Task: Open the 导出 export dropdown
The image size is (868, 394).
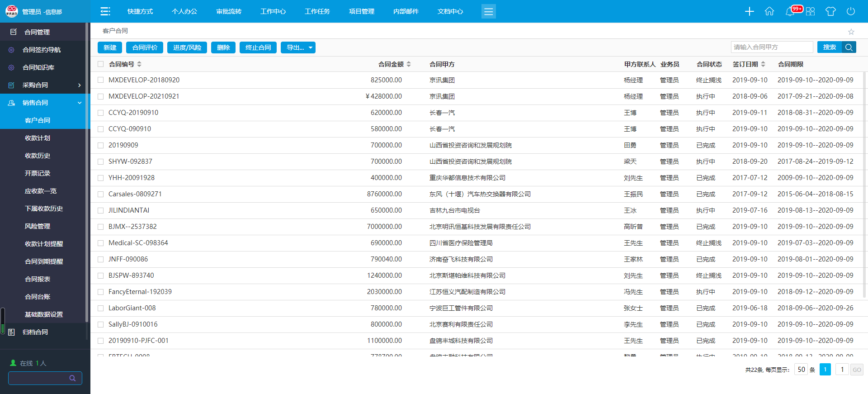Action: tap(298, 47)
